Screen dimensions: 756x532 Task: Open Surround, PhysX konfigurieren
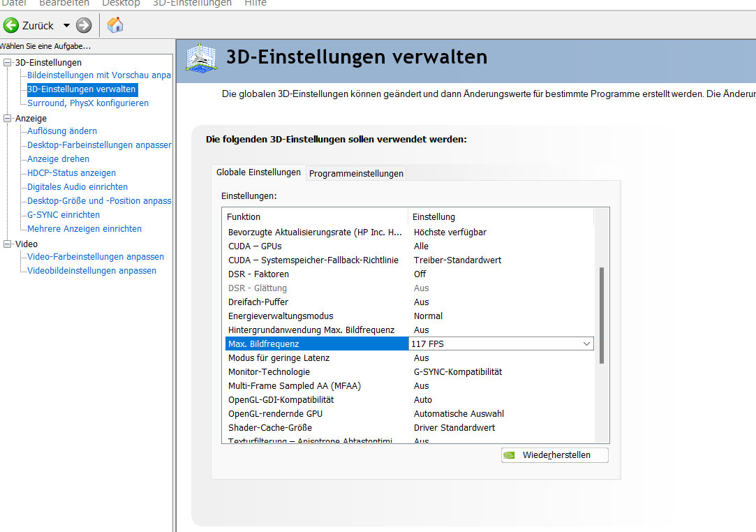[88, 103]
